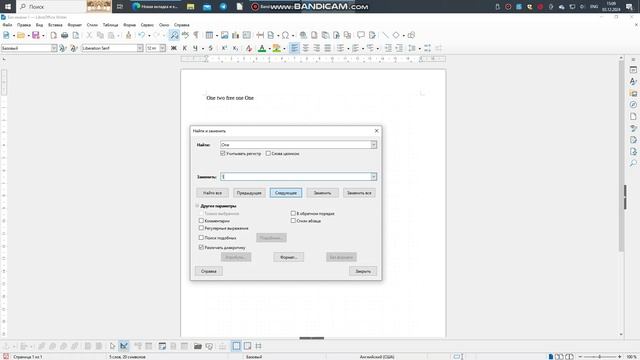Open highlighting color dropdown arrow
640x360 pixels.
[284, 49]
